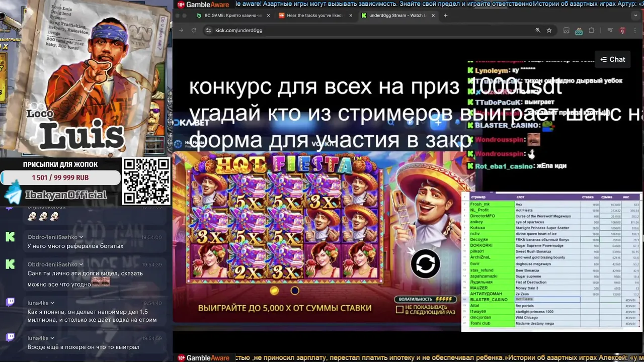Open a new browser tab with plus
Viewport: 644px width, 362px height.
(x=445, y=16)
